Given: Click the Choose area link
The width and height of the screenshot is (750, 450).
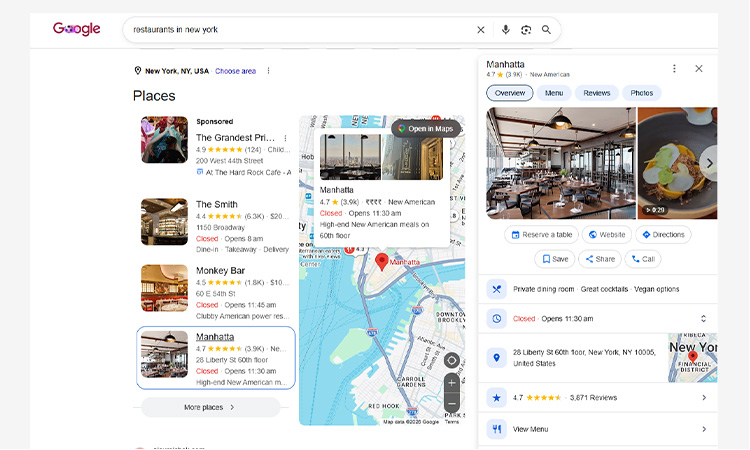Looking at the screenshot, I should (x=235, y=71).
